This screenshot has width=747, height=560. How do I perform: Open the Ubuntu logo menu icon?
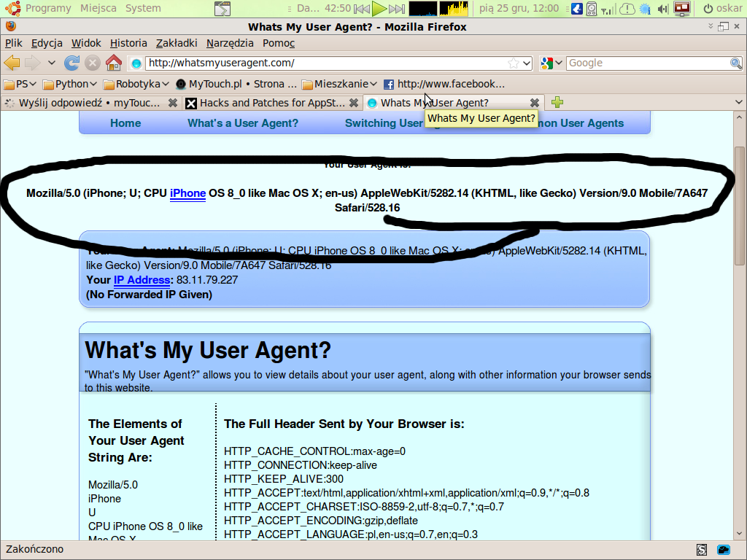(x=12, y=8)
